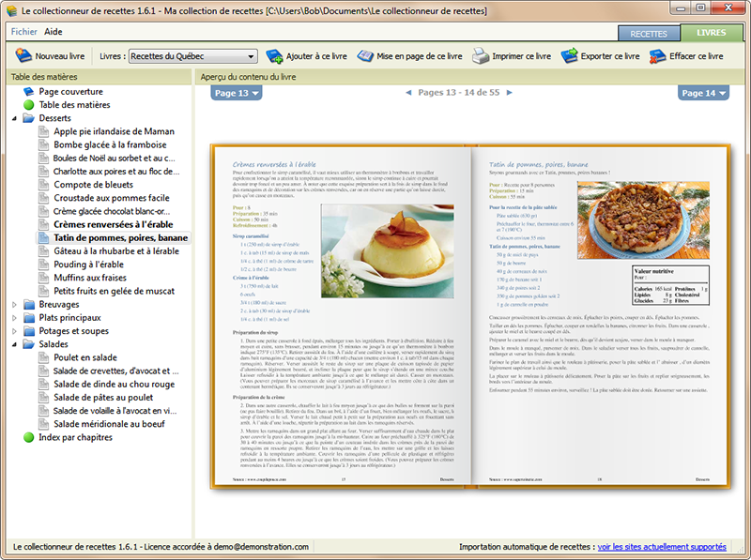
Task: Click the tatin photo on page 14
Action: point(643,220)
